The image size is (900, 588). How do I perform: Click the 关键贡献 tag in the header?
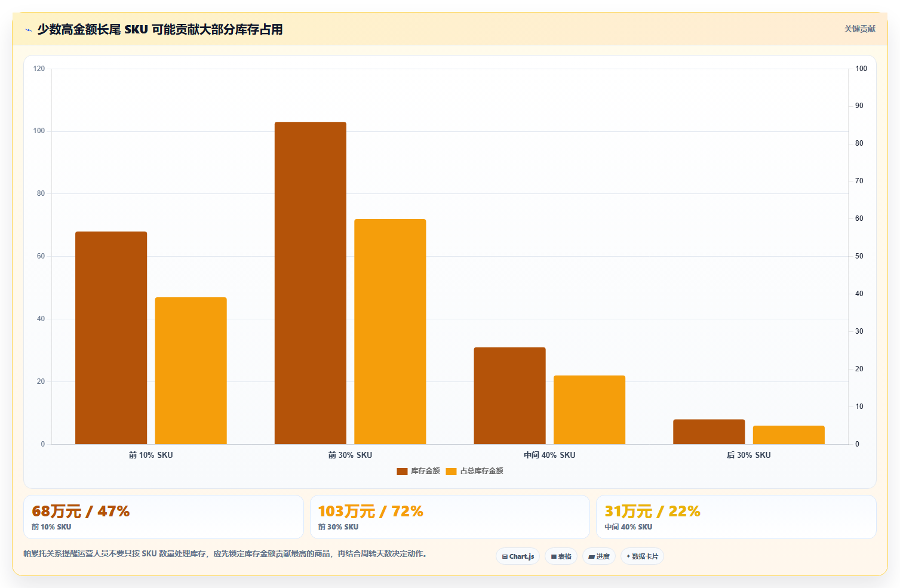(x=859, y=29)
